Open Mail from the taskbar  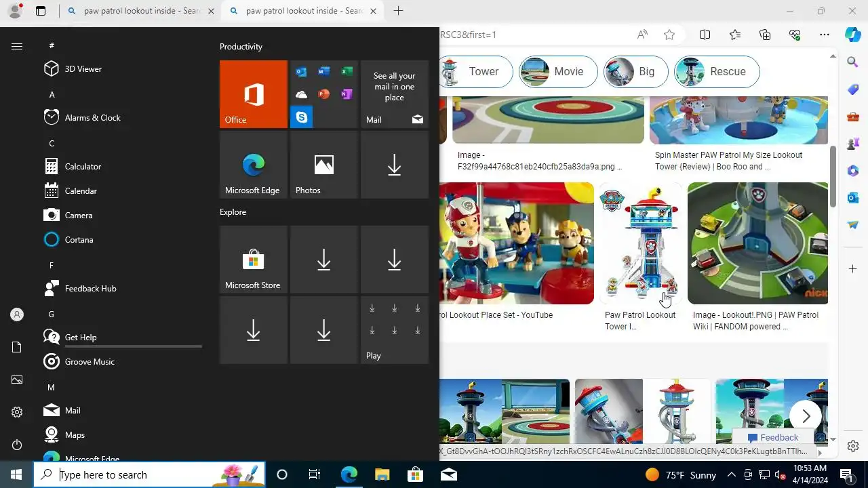click(448, 474)
